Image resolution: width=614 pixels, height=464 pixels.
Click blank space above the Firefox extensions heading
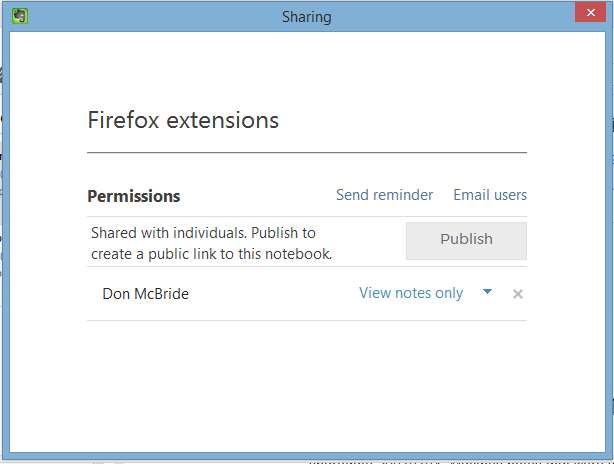coord(307,69)
